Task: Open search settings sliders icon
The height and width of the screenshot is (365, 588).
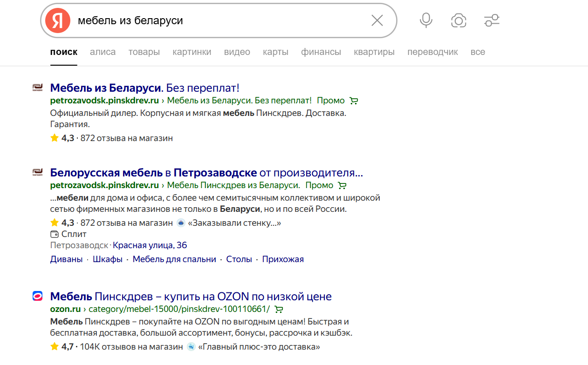Action: pos(492,20)
